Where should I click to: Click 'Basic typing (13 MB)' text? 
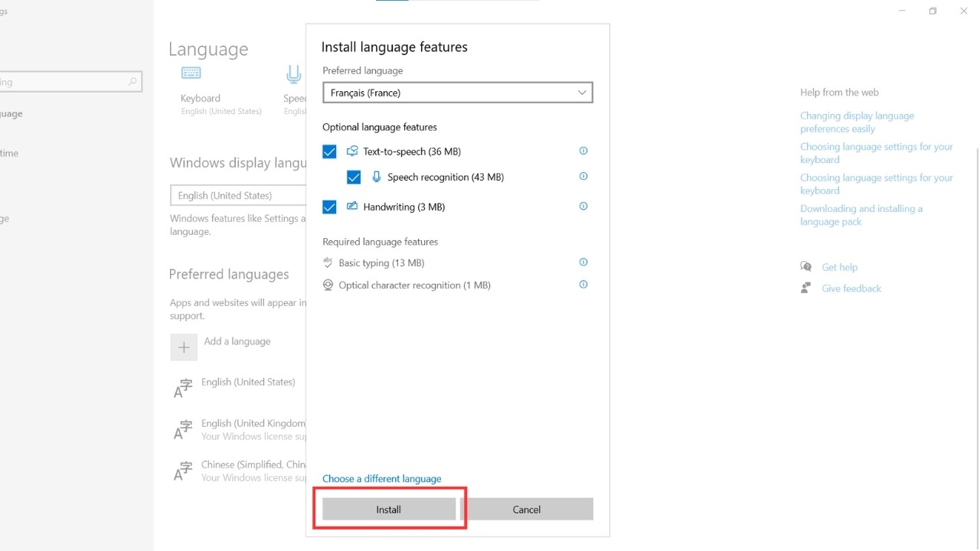381,262
